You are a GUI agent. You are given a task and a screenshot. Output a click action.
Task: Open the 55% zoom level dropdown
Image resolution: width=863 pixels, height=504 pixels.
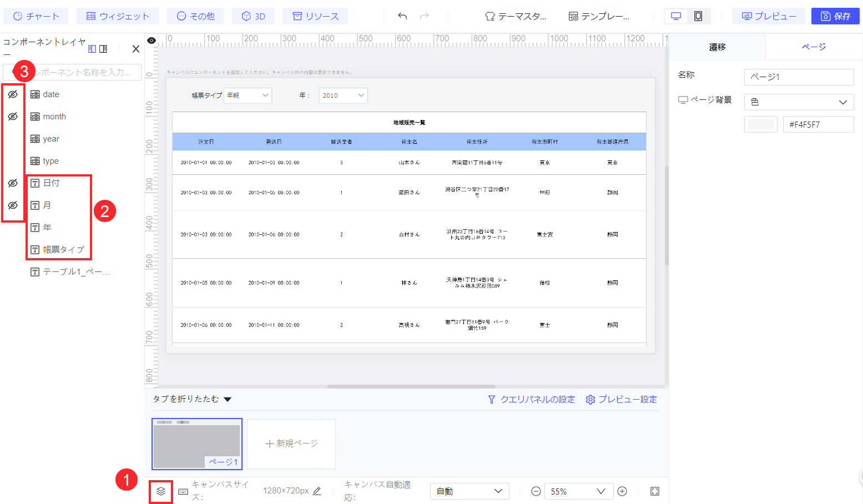point(578,491)
